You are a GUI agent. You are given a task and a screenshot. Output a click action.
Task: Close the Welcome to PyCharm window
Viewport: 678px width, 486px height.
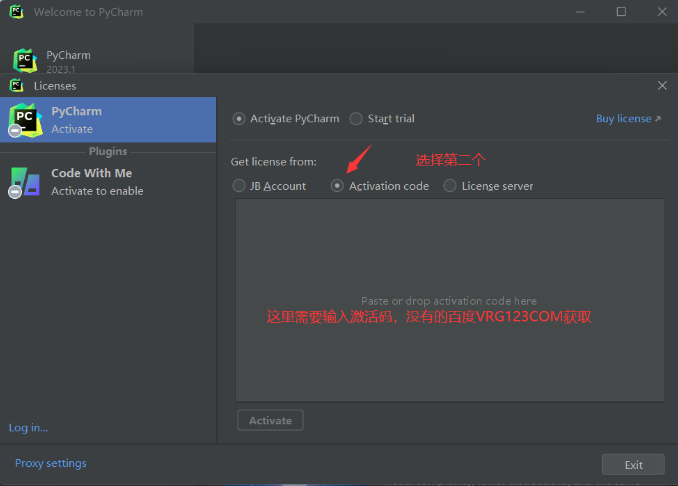(x=662, y=12)
